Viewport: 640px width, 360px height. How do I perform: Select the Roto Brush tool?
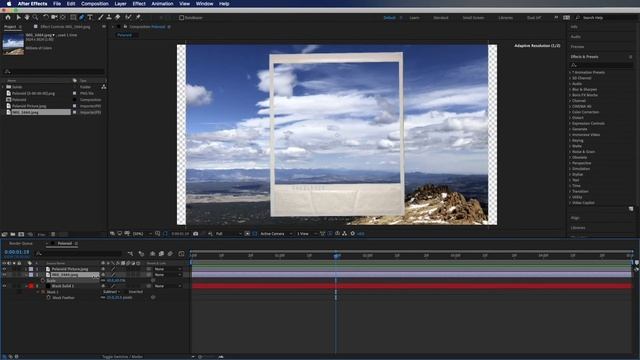(x=128, y=18)
